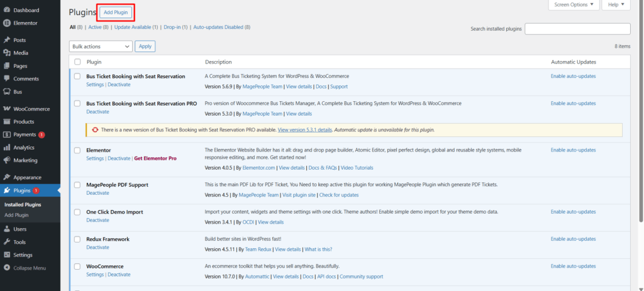Click the Settings sidebar icon

pyautogui.click(x=6, y=255)
